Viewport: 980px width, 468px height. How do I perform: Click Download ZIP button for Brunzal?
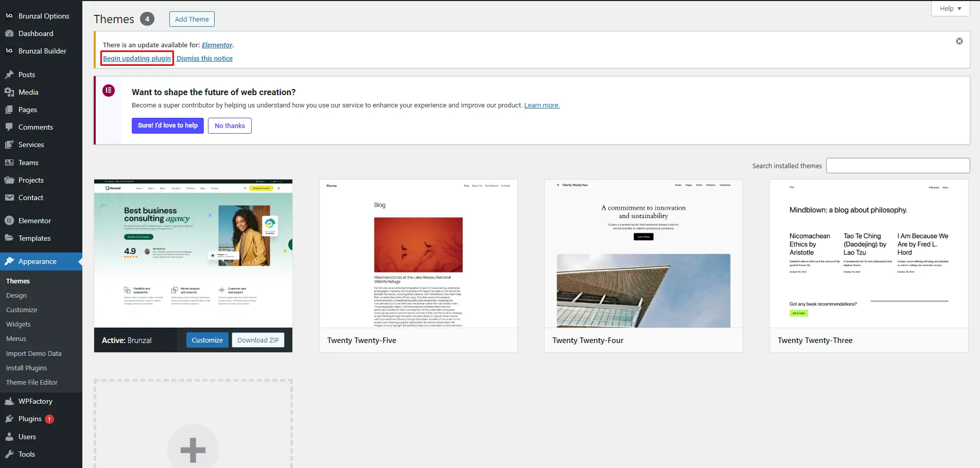258,340
